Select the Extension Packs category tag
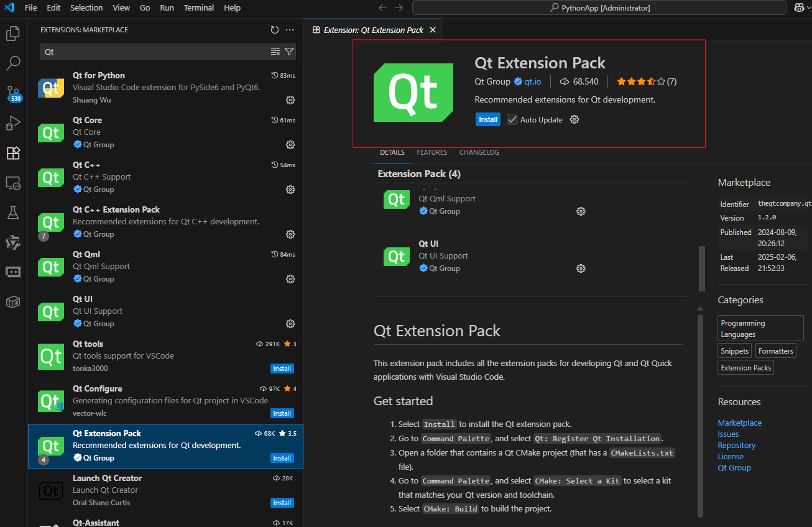 [746, 368]
